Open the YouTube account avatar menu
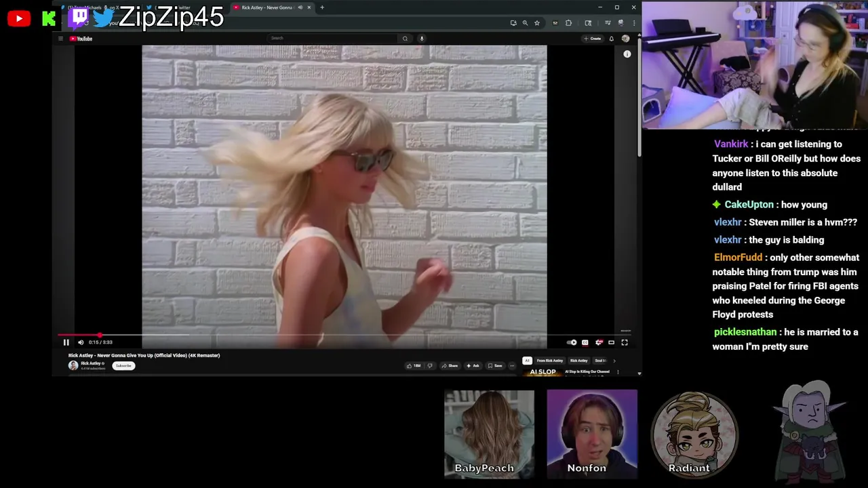Viewport: 868px width, 488px height. pos(625,39)
